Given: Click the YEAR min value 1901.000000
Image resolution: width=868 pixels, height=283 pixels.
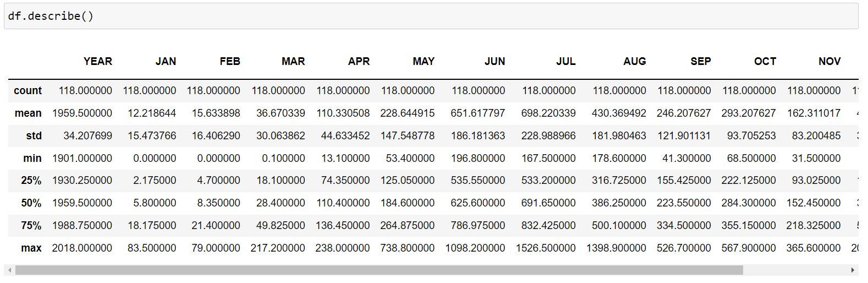Looking at the screenshot, I should click(x=82, y=159).
